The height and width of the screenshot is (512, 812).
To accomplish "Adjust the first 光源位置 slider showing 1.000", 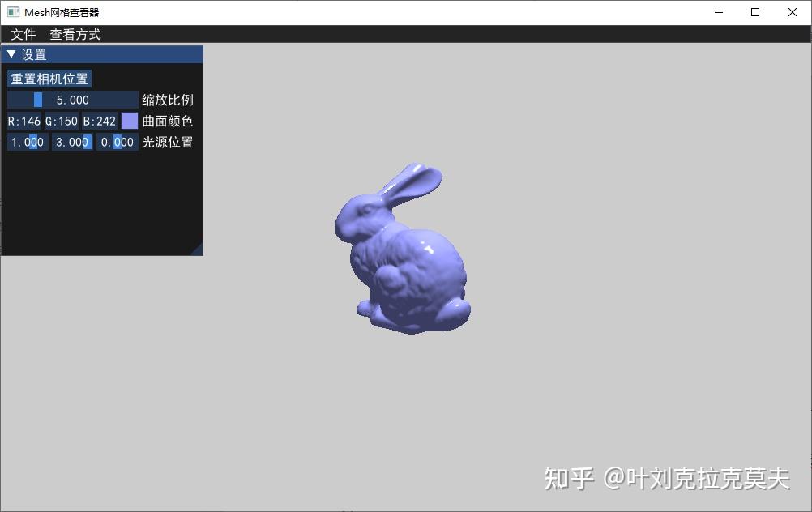I will [27, 142].
